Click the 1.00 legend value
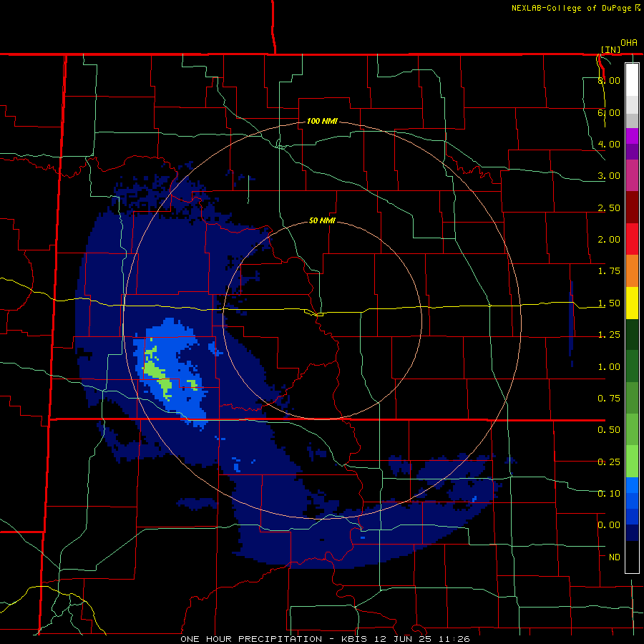The image size is (644, 644). pyautogui.click(x=609, y=367)
